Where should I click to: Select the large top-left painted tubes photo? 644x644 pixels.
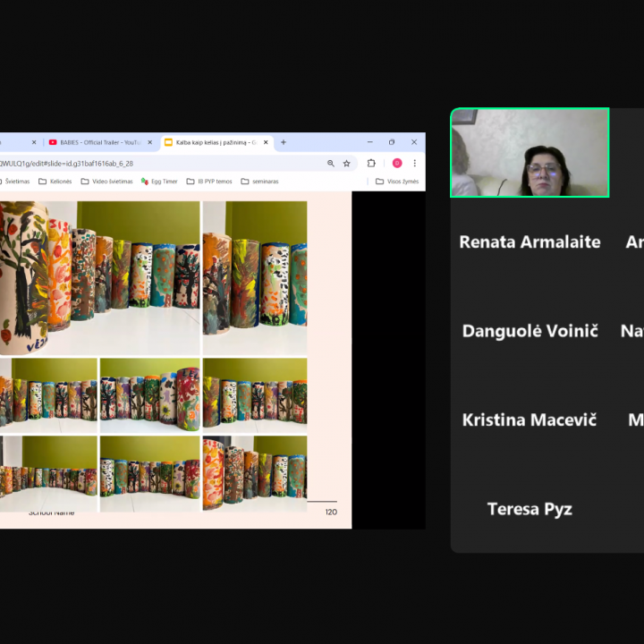click(100, 278)
